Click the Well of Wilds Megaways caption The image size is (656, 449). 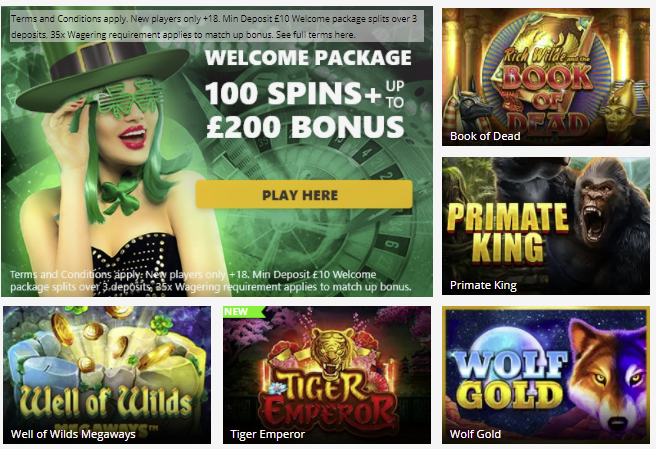[x=73, y=434]
